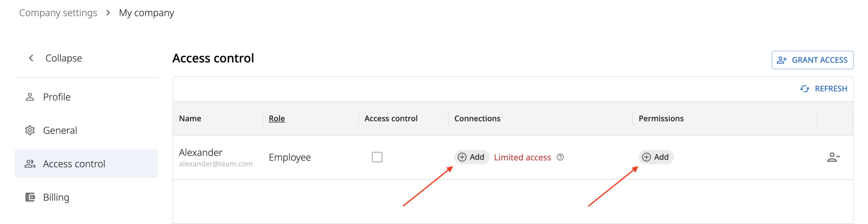Click the add-user icon on Grant Access
The height and width of the screenshot is (224, 868).
pyautogui.click(x=782, y=60)
